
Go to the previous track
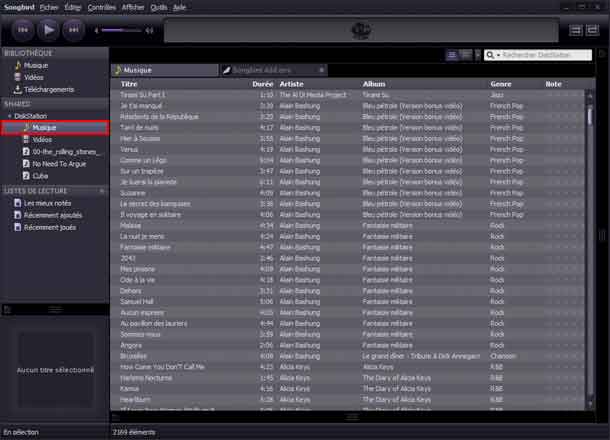tap(23, 30)
